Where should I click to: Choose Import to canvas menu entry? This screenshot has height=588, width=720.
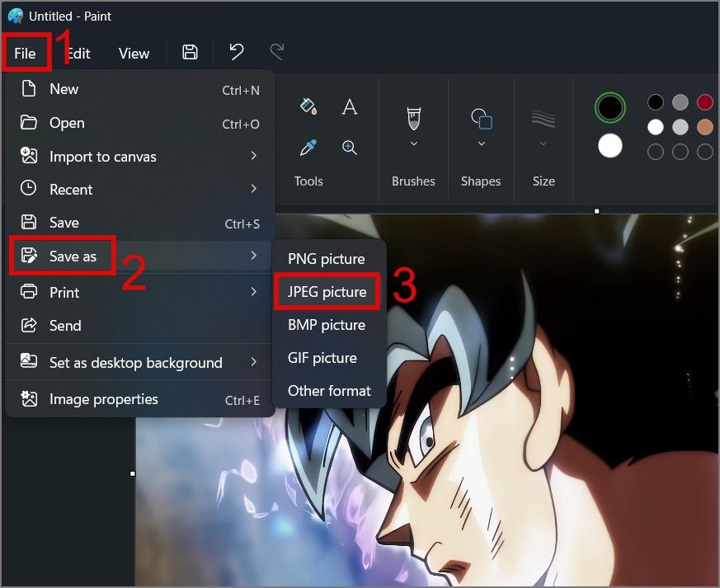tap(140, 157)
